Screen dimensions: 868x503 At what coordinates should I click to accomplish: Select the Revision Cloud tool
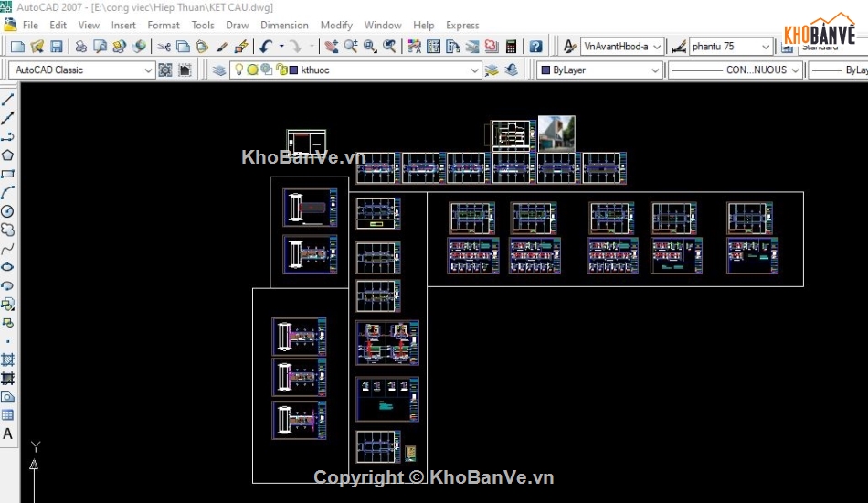tap(7, 230)
